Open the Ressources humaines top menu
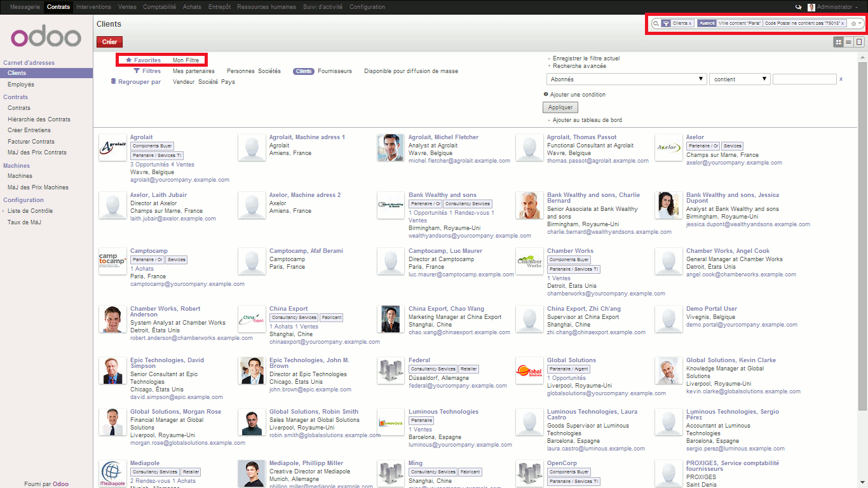Image resolution: width=868 pixels, height=488 pixels. 266,7
